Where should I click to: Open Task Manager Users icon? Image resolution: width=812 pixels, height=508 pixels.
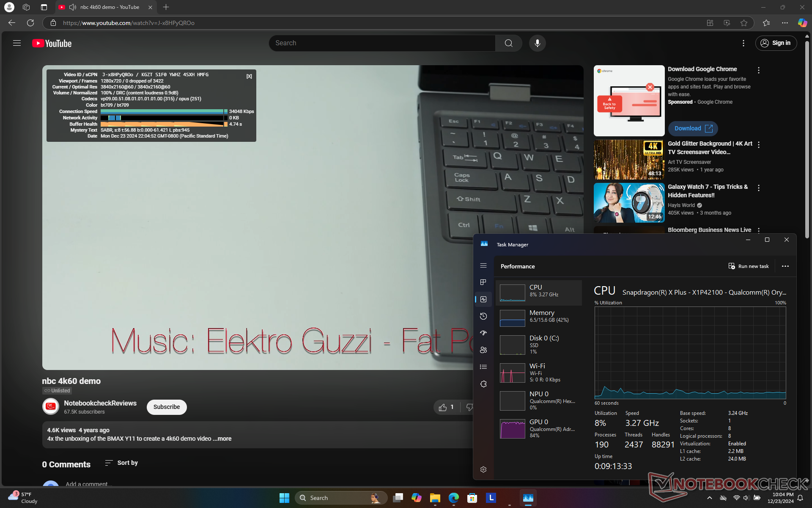coord(483,350)
